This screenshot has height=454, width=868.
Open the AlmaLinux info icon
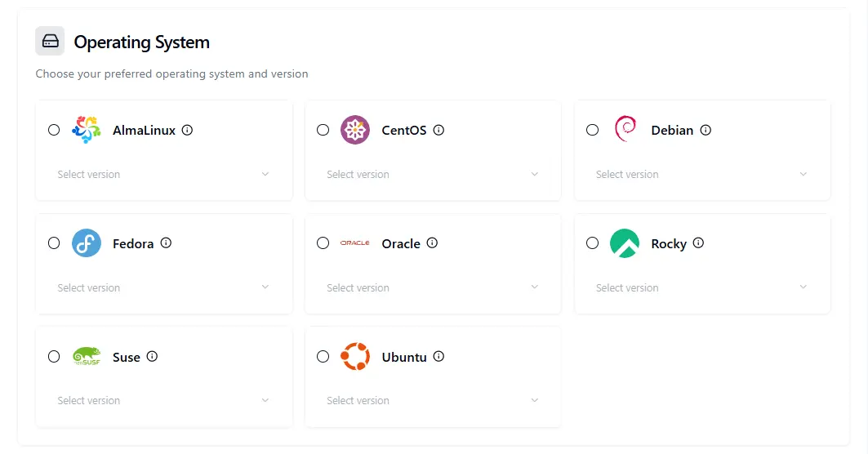(187, 130)
